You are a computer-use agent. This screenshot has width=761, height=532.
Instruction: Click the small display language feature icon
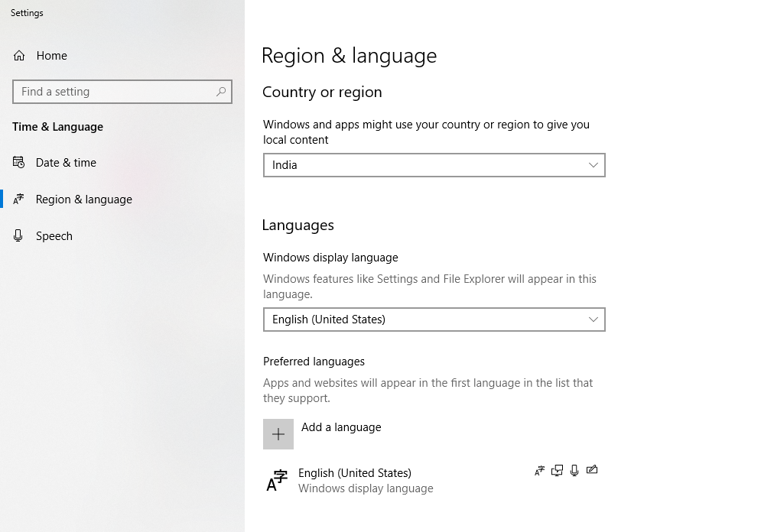tap(539, 471)
